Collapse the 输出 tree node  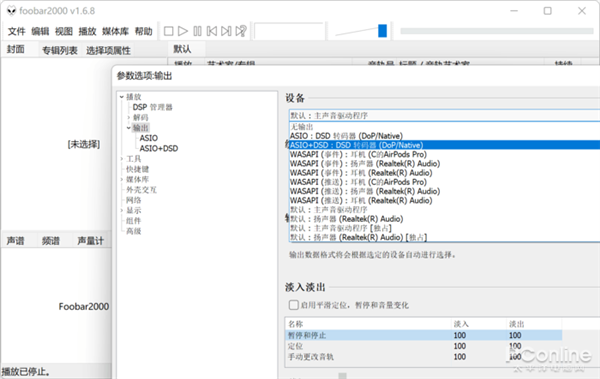129,128
